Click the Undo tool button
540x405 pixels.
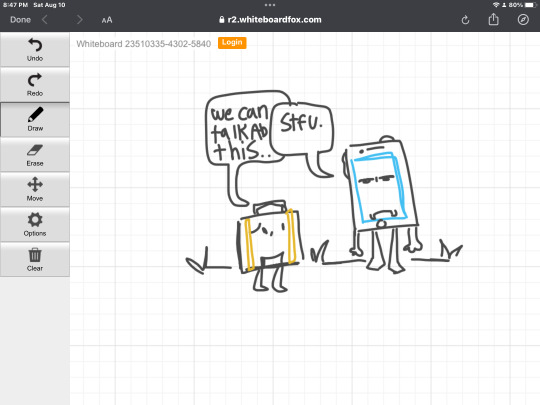pos(35,50)
